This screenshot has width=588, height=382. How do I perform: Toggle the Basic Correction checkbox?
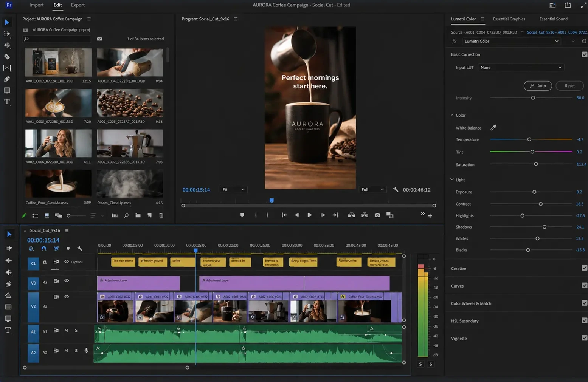585,54
